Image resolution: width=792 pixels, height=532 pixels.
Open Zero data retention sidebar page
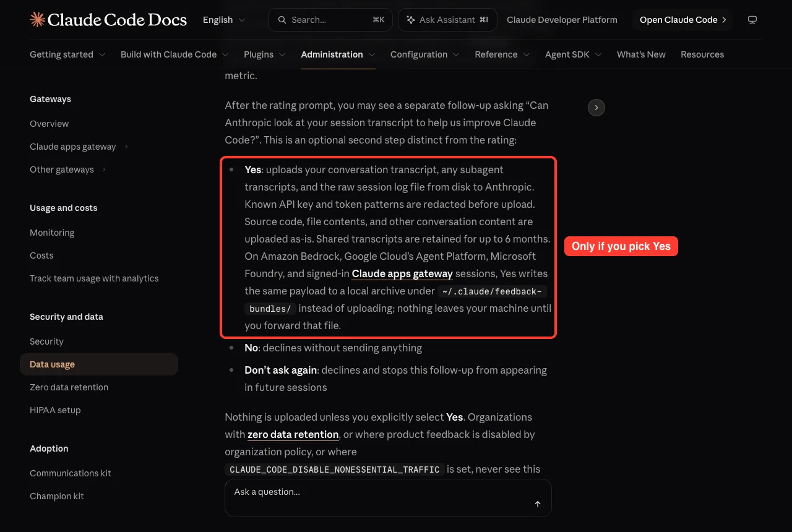tap(69, 387)
